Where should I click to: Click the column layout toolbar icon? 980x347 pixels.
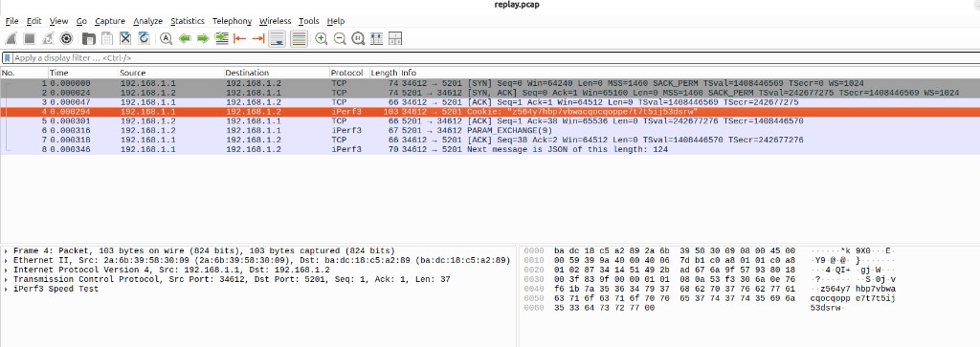pyautogui.click(x=376, y=38)
